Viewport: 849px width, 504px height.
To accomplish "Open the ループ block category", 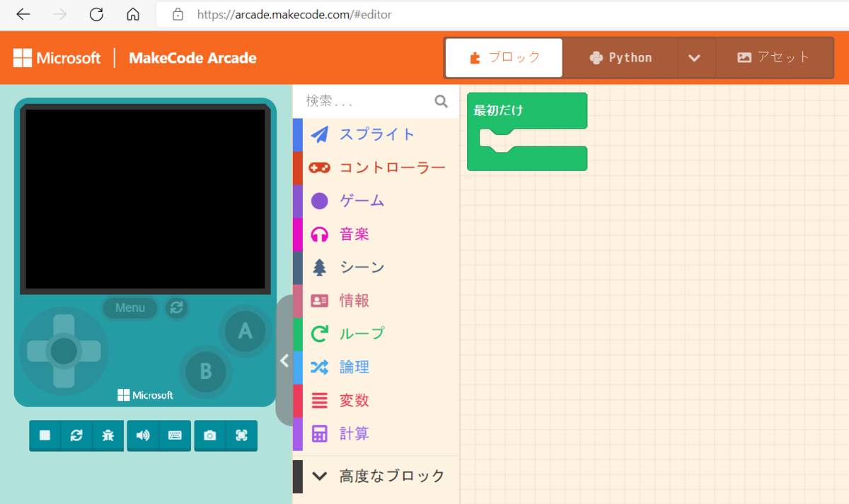I will tap(376, 334).
